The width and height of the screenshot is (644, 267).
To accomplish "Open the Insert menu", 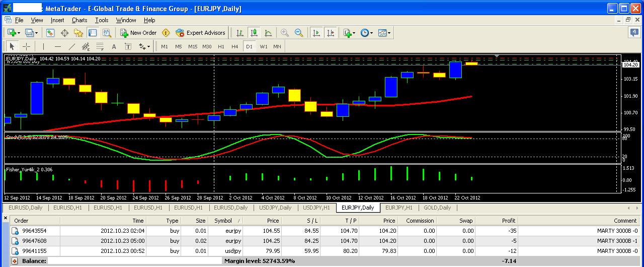I will pyautogui.click(x=57, y=20).
